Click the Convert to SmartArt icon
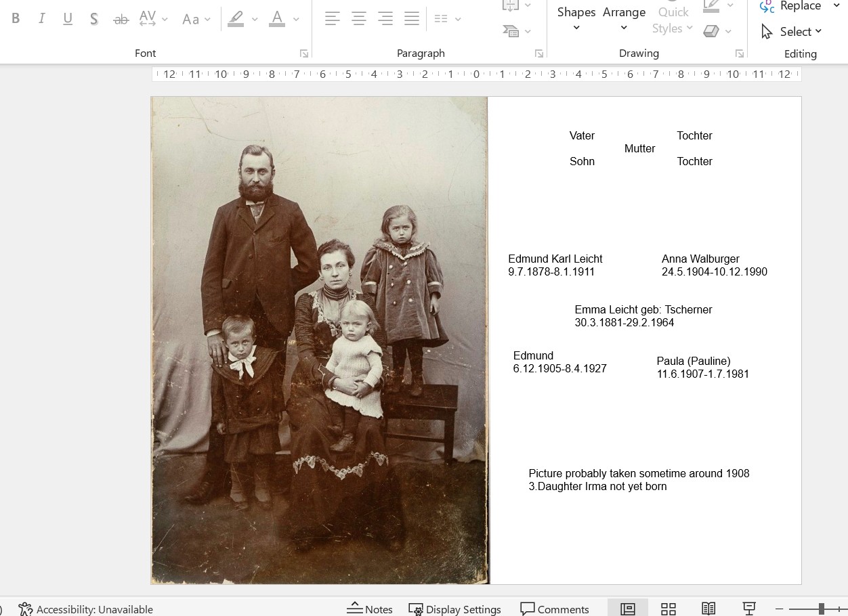This screenshot has height=616, width=848. coord(510,30)
